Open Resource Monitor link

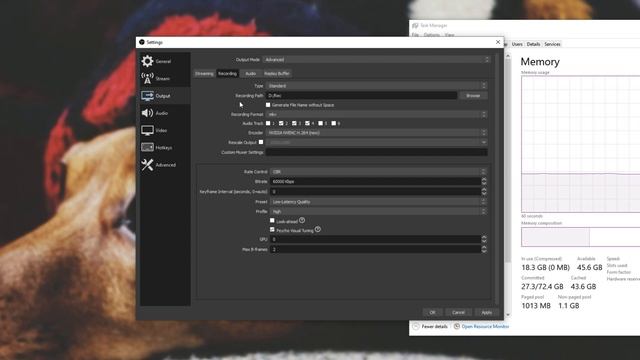[485, 327]
